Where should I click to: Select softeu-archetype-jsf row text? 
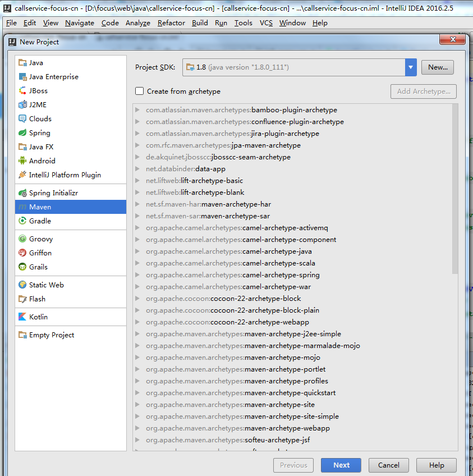(x=228, y=440)
